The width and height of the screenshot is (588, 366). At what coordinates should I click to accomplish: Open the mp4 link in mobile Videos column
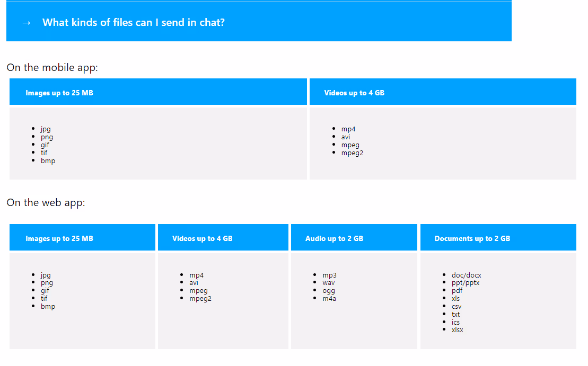[x=349, y=129]
